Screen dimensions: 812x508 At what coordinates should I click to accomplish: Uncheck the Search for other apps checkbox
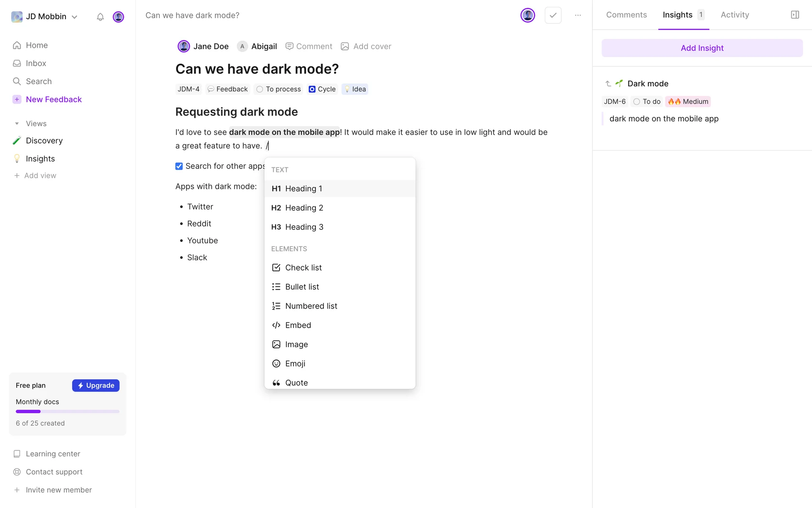point(179,166)
